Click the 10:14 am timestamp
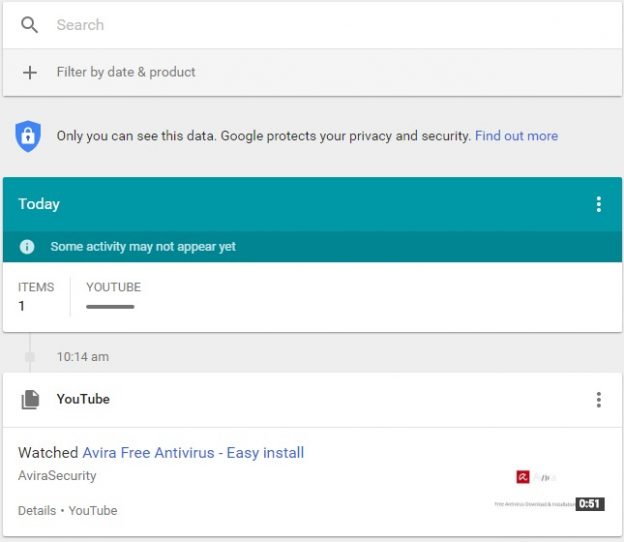624x542 pixels. point(82,357)
